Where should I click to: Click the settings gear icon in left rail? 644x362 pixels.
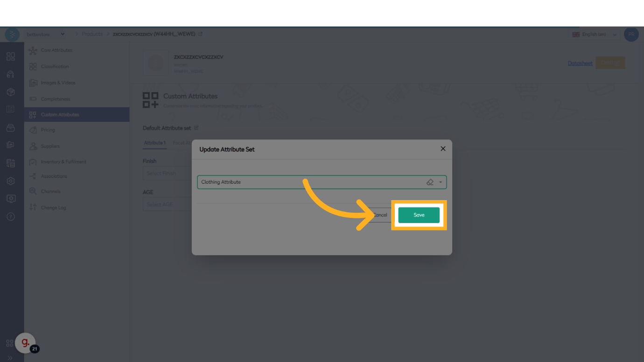pos(11,181)
